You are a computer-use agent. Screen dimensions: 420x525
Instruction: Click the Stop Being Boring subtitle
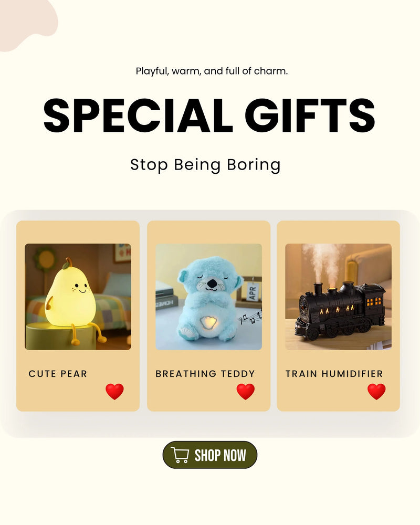[205, 165]
